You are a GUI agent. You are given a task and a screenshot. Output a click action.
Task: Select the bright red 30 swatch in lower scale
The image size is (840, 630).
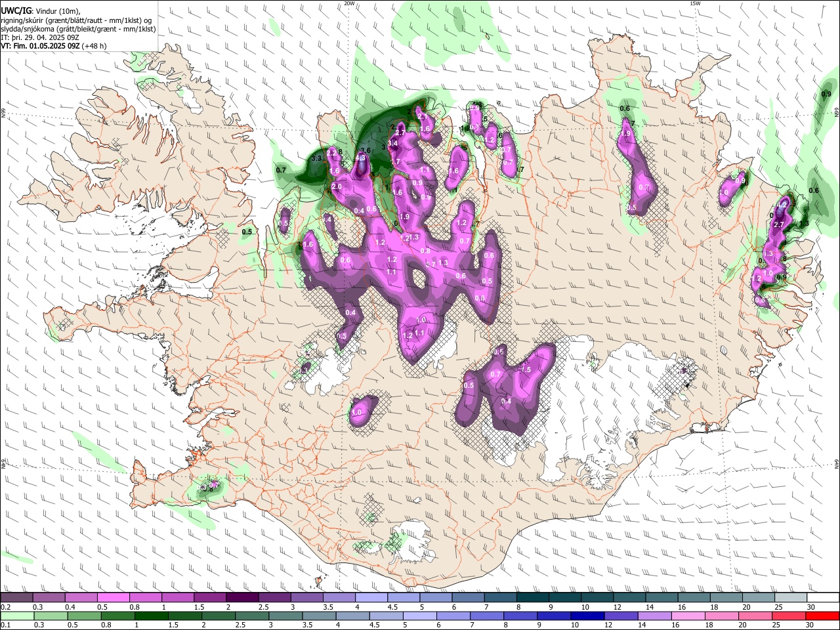(x=822, y=616)
